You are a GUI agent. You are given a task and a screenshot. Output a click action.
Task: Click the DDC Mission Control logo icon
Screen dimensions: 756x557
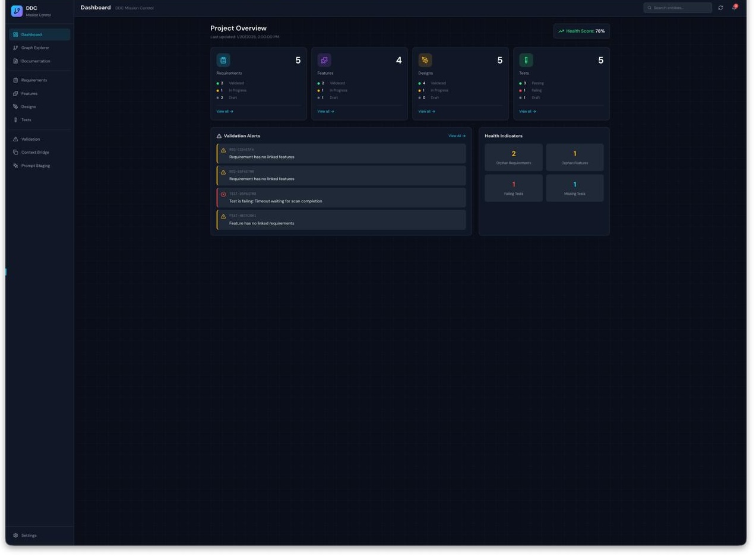17,11
